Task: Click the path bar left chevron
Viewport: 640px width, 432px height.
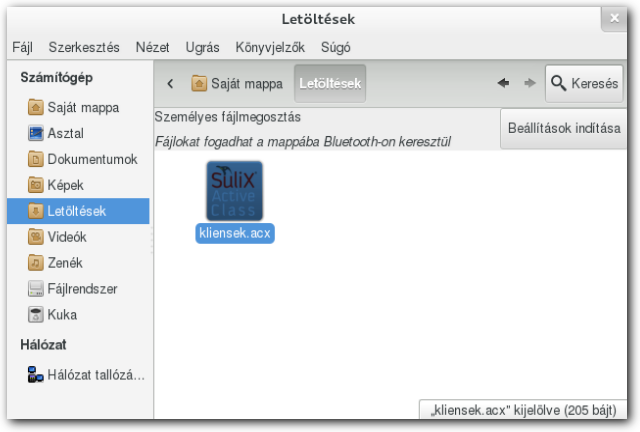Action: pyautogui.click(x=170, y=84)
